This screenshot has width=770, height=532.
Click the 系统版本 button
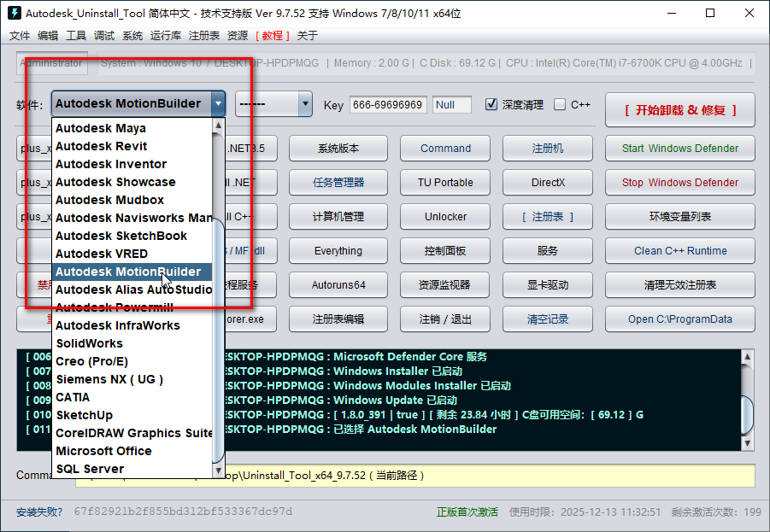pyautogui.click(x=338, y=149)
